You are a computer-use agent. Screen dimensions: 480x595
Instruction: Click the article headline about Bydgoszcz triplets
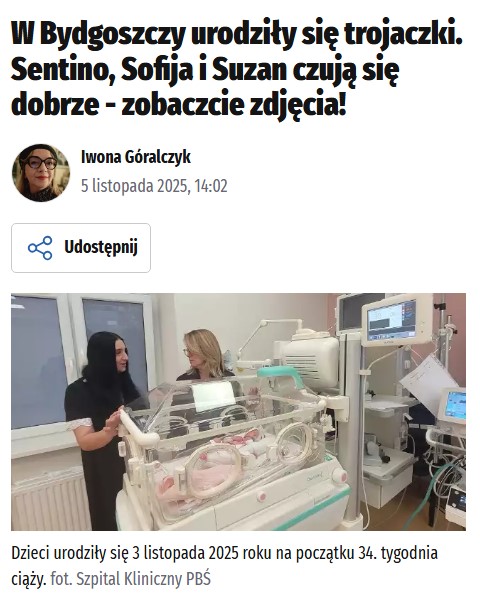pos(237,69)
